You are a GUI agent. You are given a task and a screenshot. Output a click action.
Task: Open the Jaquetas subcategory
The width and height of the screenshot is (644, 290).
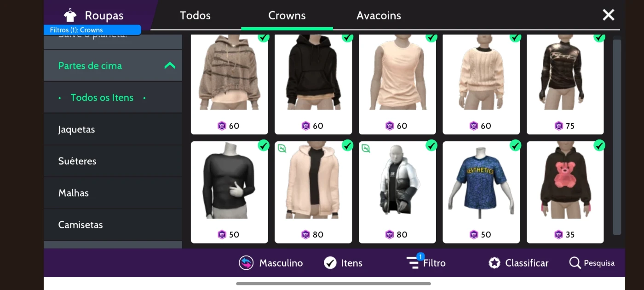tap(113, 129)
